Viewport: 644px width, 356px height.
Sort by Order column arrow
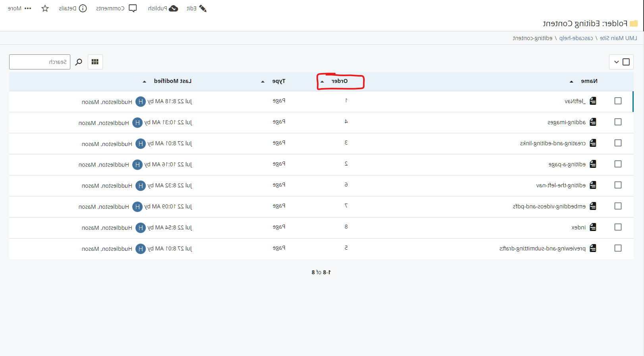[322, 82]
